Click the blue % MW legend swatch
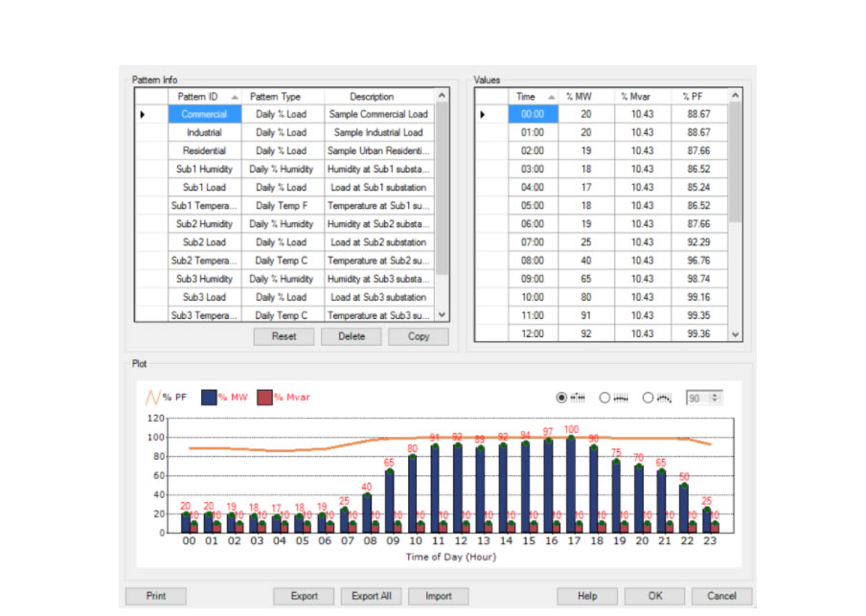The width and height of the screenshot is (866, 616). point(209,397)
